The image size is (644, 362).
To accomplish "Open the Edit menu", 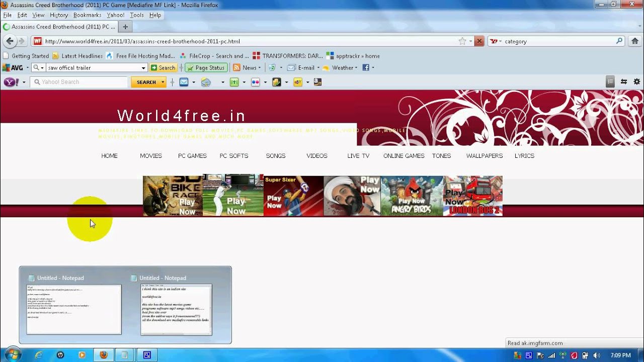I will click(x=22, y=15).
